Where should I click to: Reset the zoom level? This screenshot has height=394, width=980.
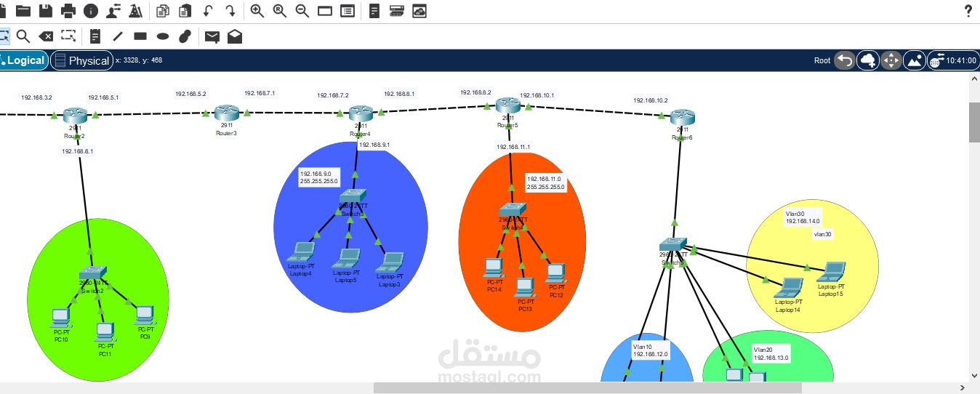pyautogui.click(x=279, y=10)
